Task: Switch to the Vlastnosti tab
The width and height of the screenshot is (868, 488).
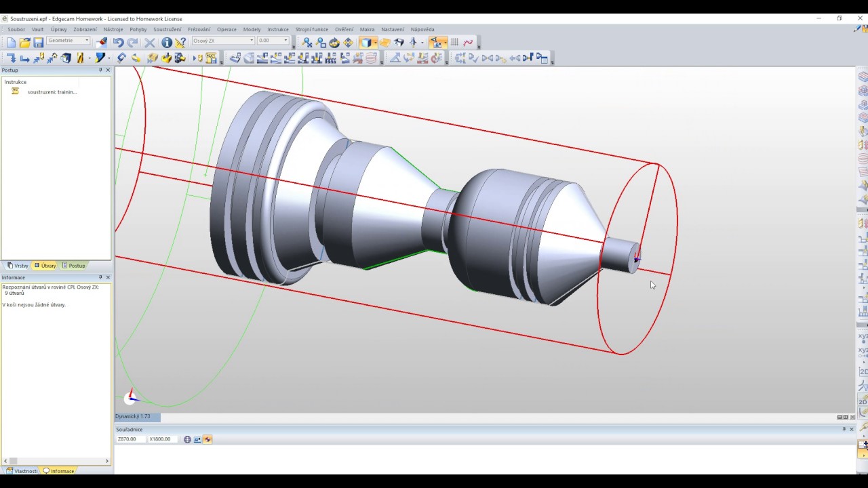Action: pyautogui.click(x=22, y=471)
